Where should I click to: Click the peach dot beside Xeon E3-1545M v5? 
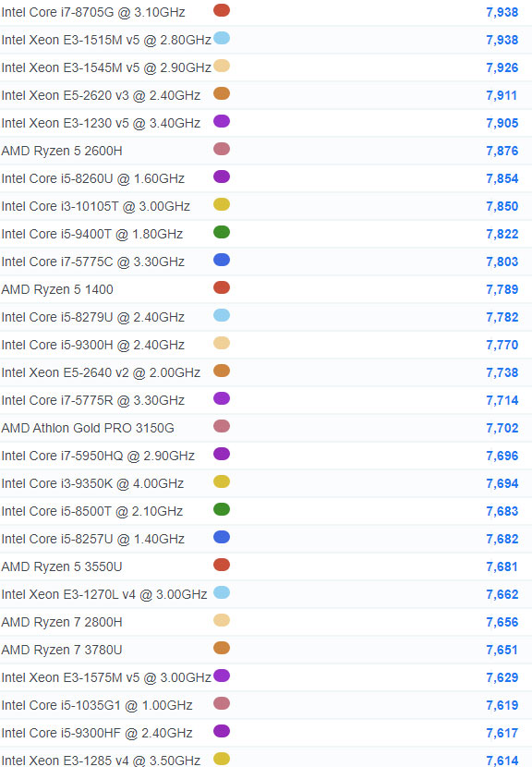(222, 66)
